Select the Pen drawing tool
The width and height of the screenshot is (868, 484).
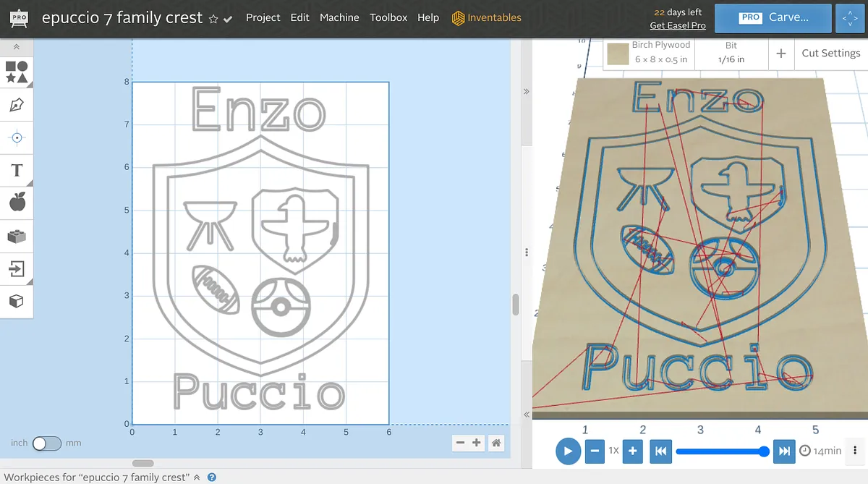pyautogui.click(x=17, y=105)
